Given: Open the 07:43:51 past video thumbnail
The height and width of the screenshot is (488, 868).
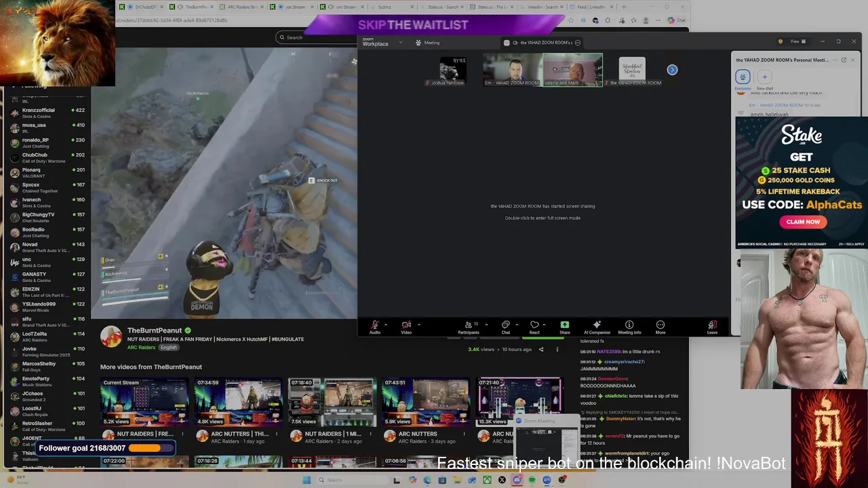Looking at the screenshot, I should click(426, 402).
